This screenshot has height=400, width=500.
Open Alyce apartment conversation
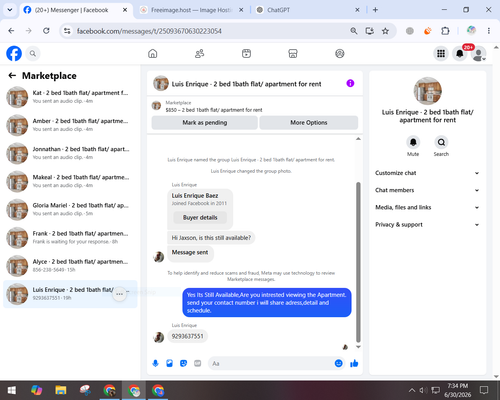(x=70, y=266)
